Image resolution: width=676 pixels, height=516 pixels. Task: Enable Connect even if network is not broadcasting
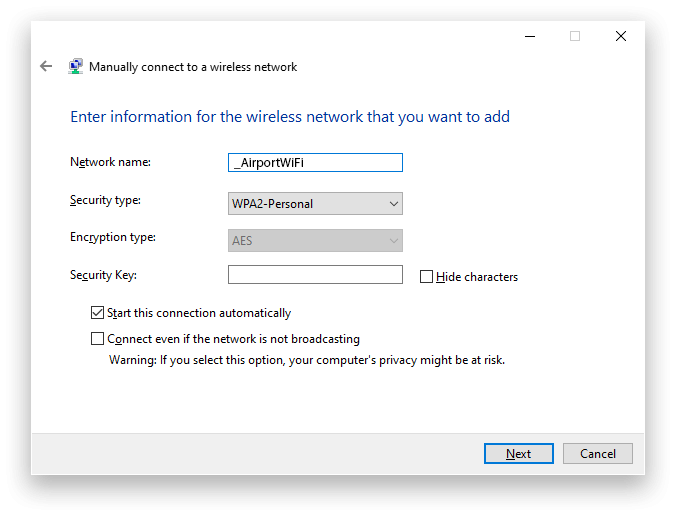click(x=98, y=339)
